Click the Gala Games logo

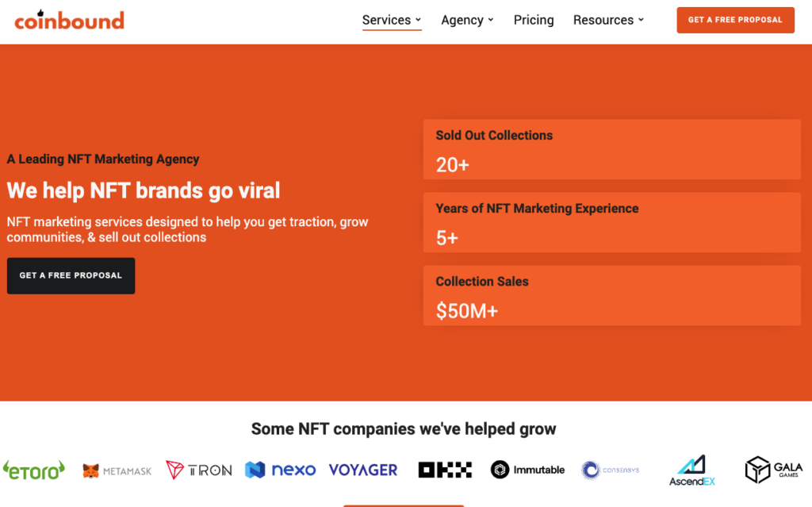point(774,470)
